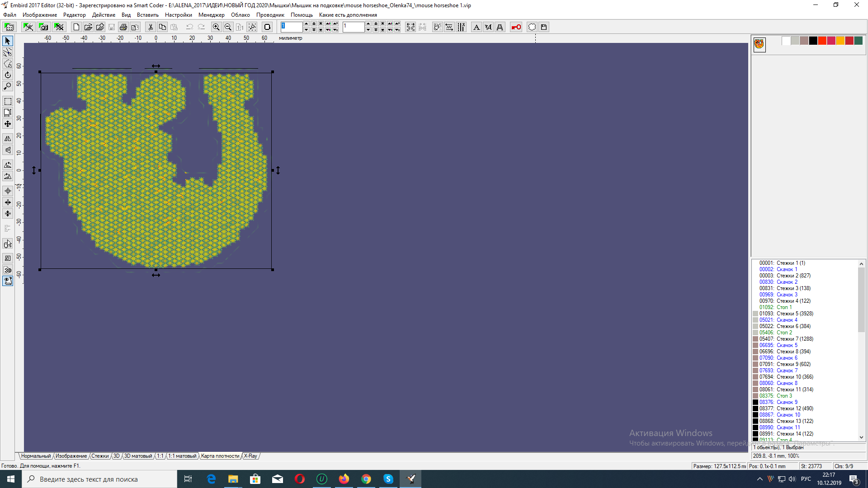Click the camera icon in toolbar
The height and width of the screenshot is (488, 868).
pos(43,27)
